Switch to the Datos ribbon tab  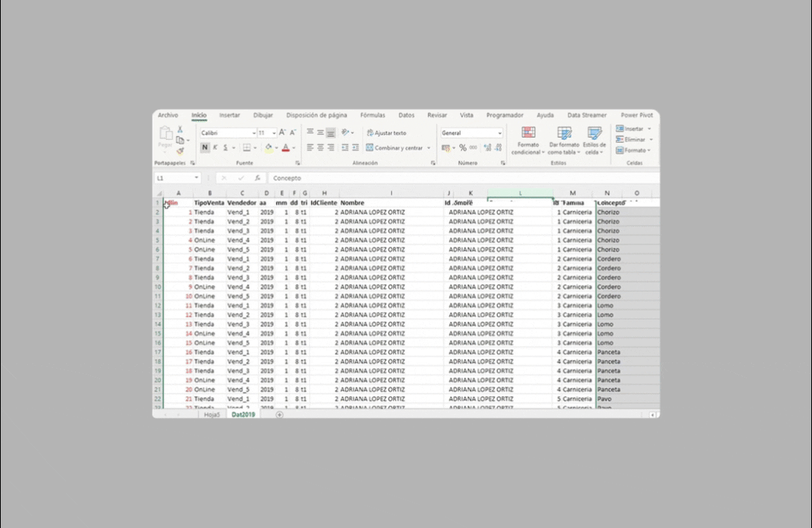click(x=406, y=115)
